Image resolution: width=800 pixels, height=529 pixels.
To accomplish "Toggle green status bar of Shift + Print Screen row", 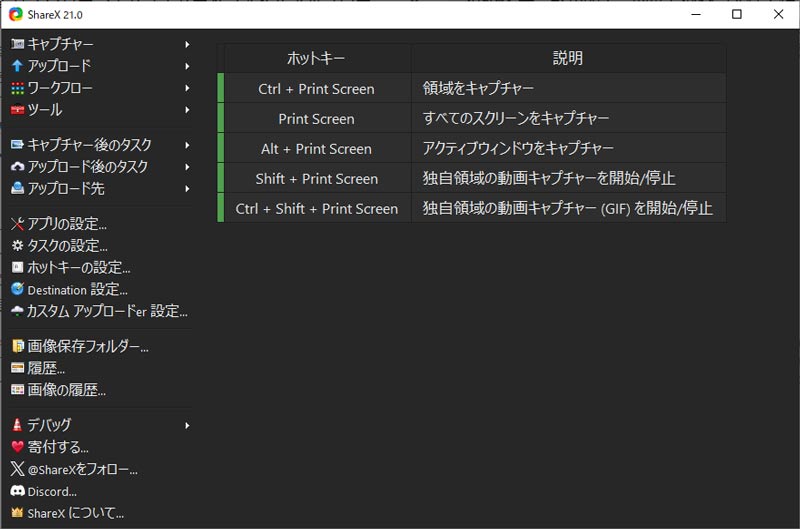I will point(220,178).
